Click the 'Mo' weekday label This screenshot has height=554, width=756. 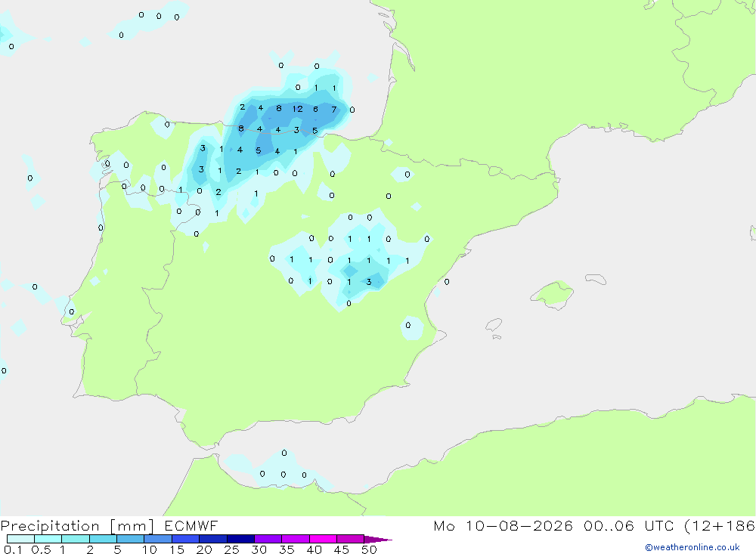pyautogui.click(x=444, y=525)
